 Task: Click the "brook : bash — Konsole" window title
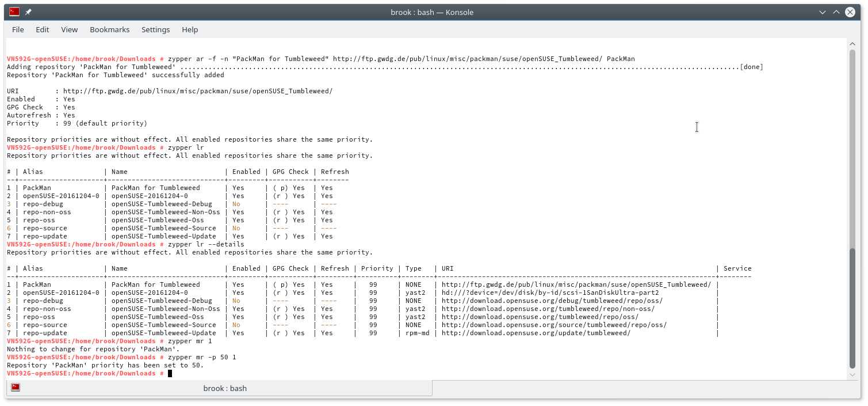coord(431,12)
